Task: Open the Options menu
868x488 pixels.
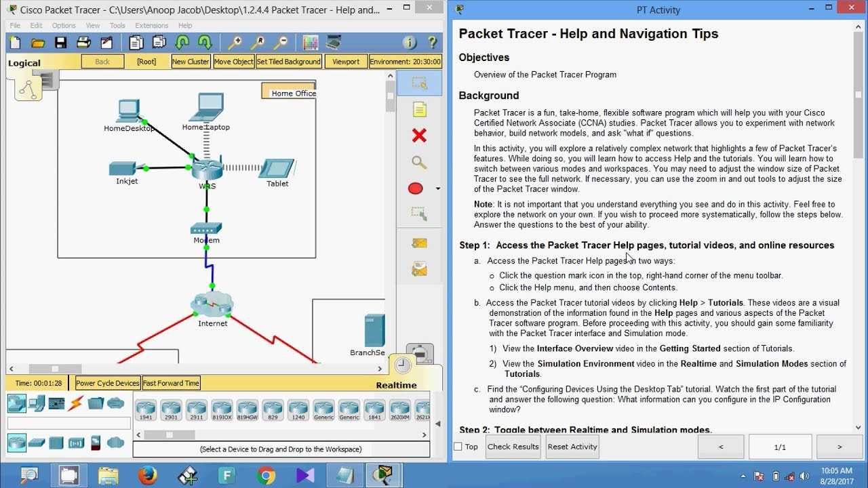Action: (x=64, y=26)
